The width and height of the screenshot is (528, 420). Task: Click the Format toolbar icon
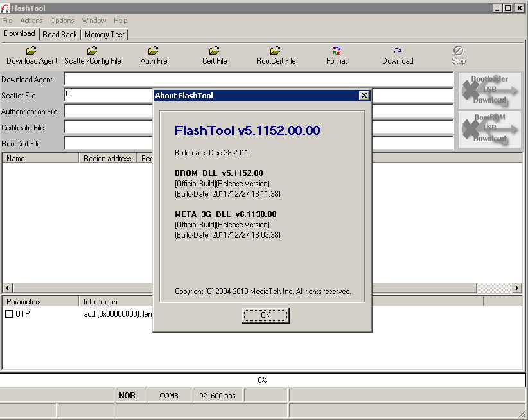point(337,51)
